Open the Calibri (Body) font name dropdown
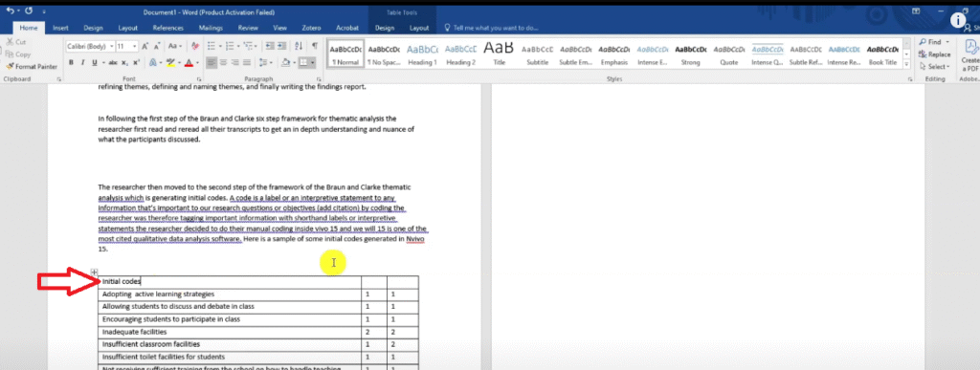980x370 pixels. pos(112,46)
